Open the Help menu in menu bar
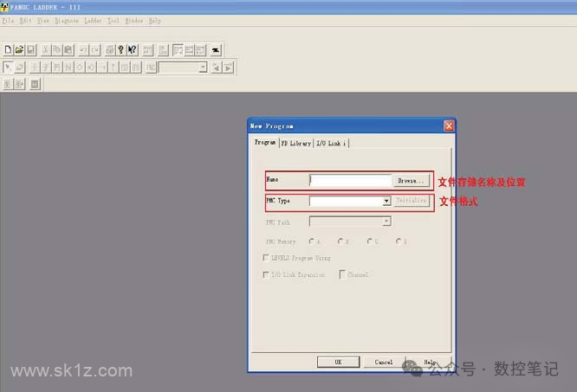The width and height of the screenshot is (577, 392). [154, 21]
